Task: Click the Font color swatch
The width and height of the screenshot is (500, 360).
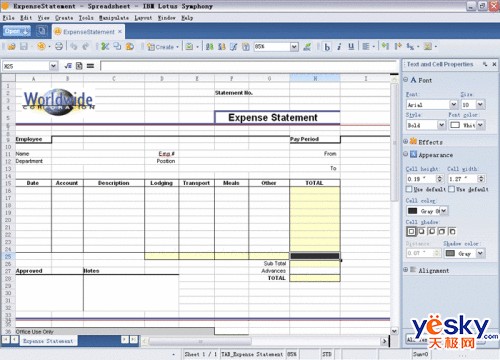Action: 455,125
